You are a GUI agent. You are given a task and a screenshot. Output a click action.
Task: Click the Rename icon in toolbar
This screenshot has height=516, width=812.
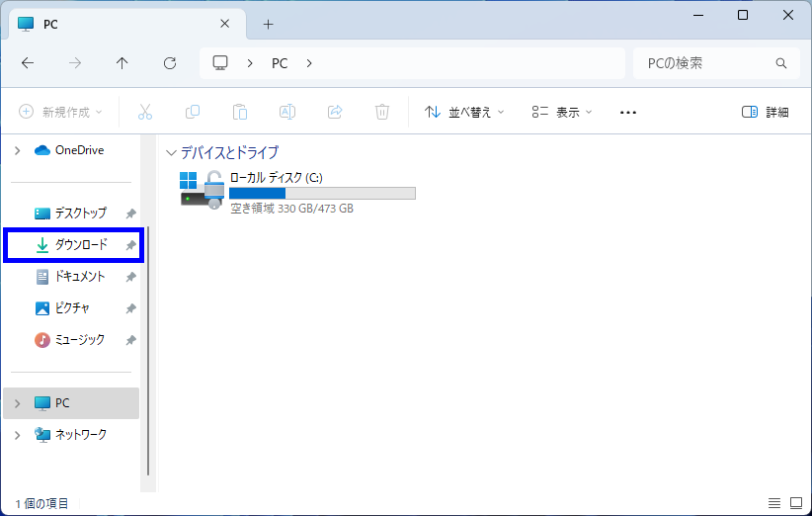pyautogui.click(x=287, y=113)
